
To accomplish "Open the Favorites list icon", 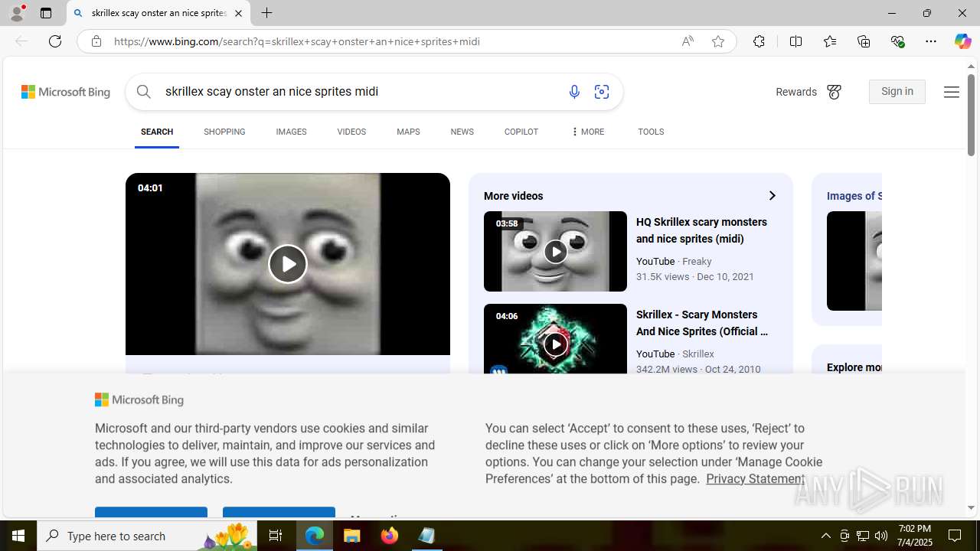I will (830, 41).
